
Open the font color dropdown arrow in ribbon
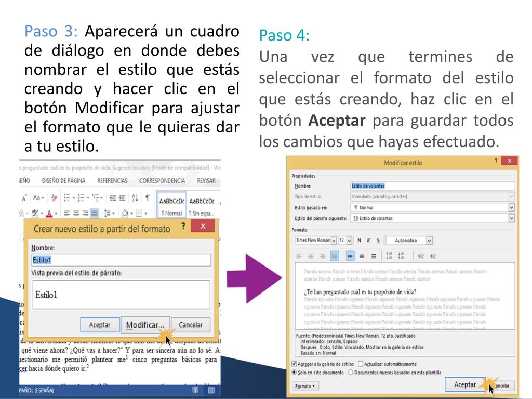tap(56, 214)
